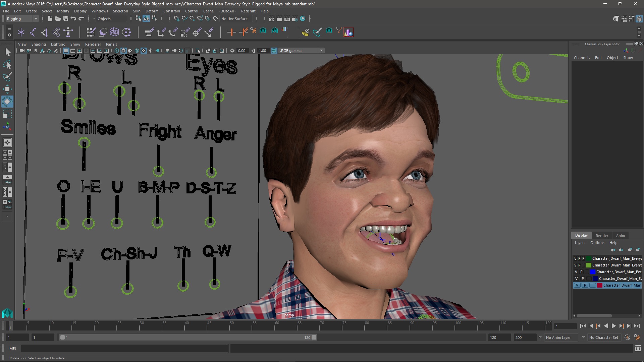Image resolution: width=644 pixels, height=362 pixels.
Task: Switch to the Anim layer tab
Action: (620, 236)
